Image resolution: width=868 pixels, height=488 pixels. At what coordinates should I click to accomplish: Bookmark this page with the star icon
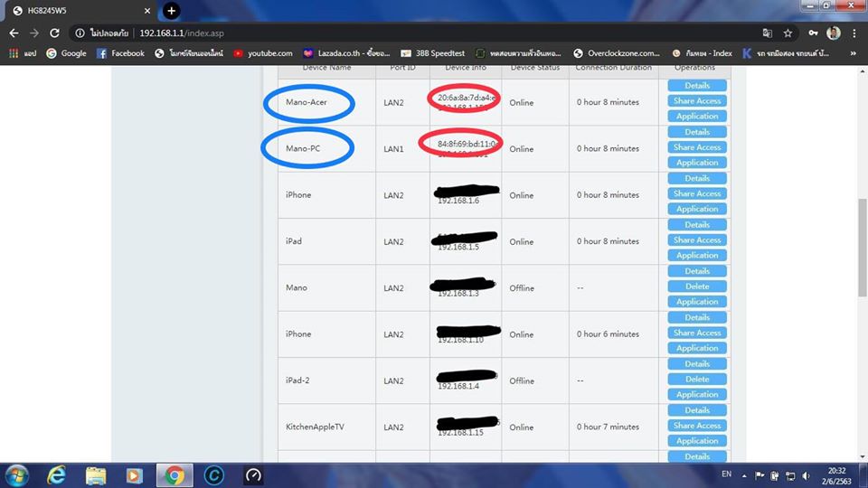[x=788, y=33]
